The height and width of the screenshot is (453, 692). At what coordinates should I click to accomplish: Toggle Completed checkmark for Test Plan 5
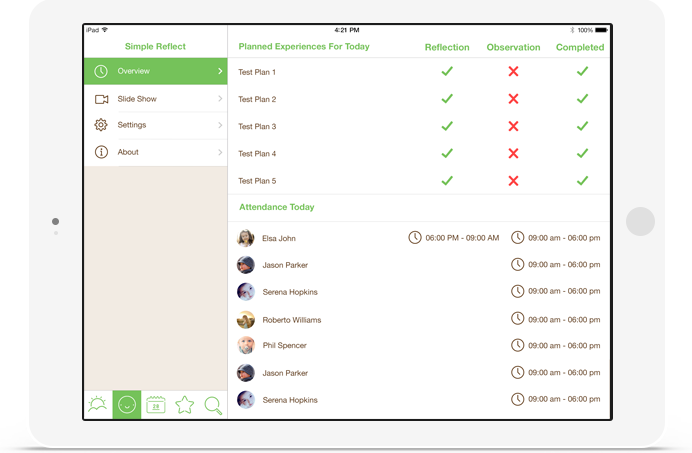pos(582,181)
